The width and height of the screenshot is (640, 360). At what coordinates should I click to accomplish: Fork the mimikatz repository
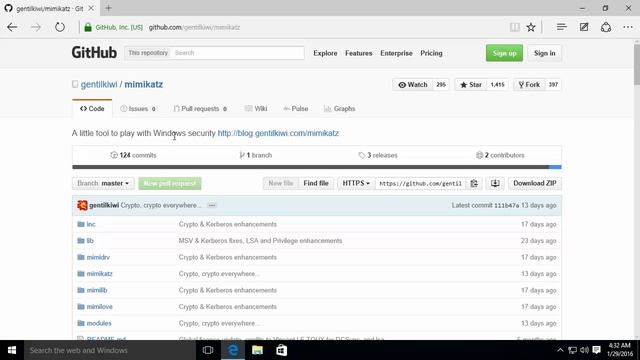coord(529,84)
